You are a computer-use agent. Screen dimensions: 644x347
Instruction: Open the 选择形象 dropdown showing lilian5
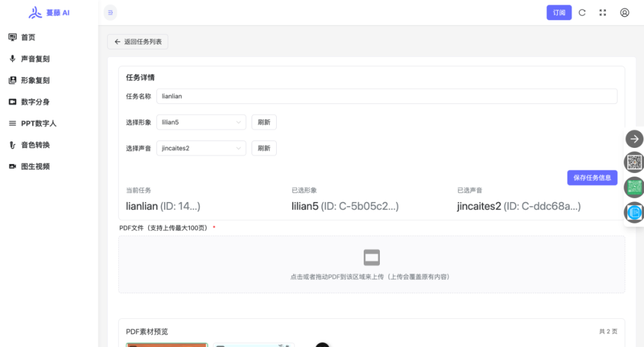coord(201,122)
